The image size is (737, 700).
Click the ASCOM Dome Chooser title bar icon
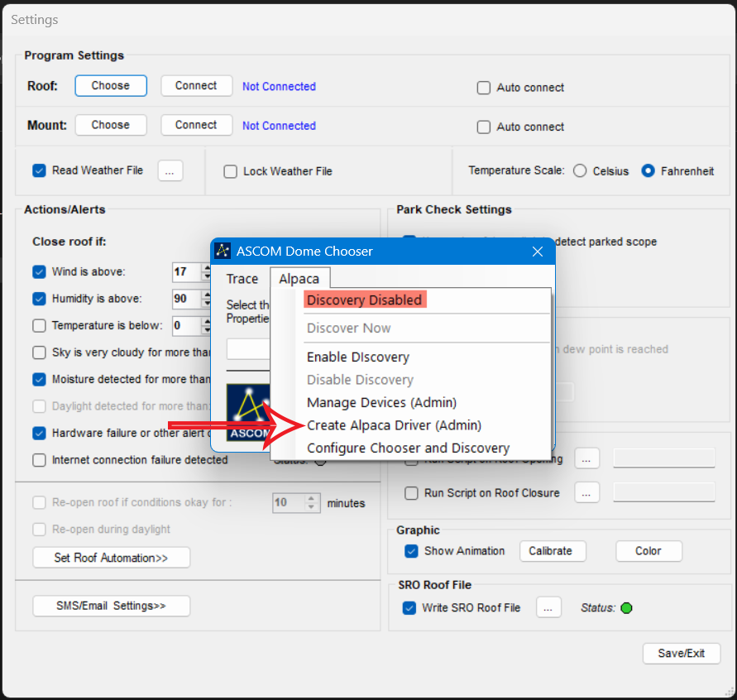(x=223, y=252)
